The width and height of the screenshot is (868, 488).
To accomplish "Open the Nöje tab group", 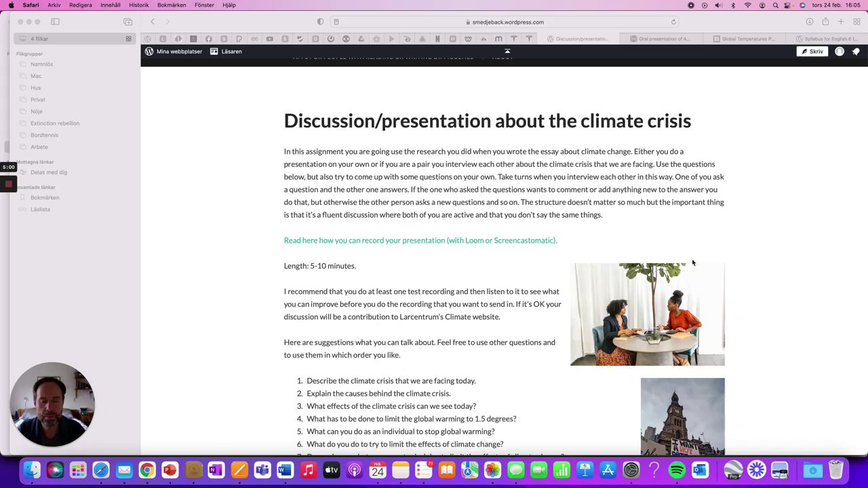I will [37, 112].
